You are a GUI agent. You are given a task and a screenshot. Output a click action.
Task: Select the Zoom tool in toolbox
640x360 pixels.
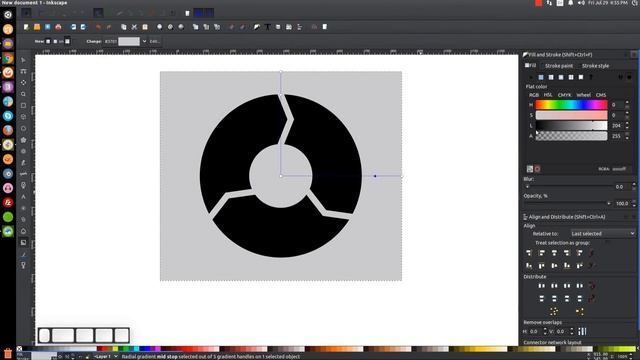click(x=23, y=94)
